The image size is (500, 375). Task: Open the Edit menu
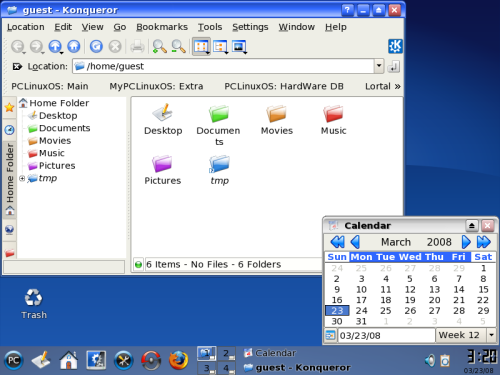(x=63, y=27)
